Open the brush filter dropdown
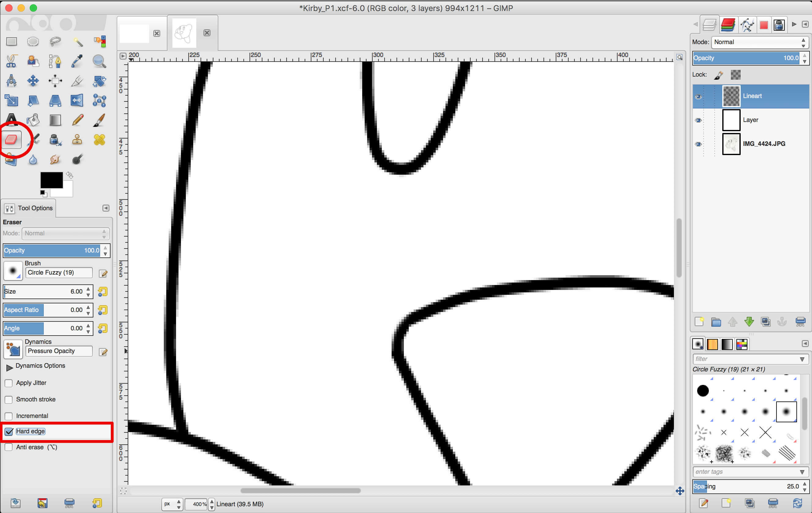812x513 pixels. tap(802, 359)
